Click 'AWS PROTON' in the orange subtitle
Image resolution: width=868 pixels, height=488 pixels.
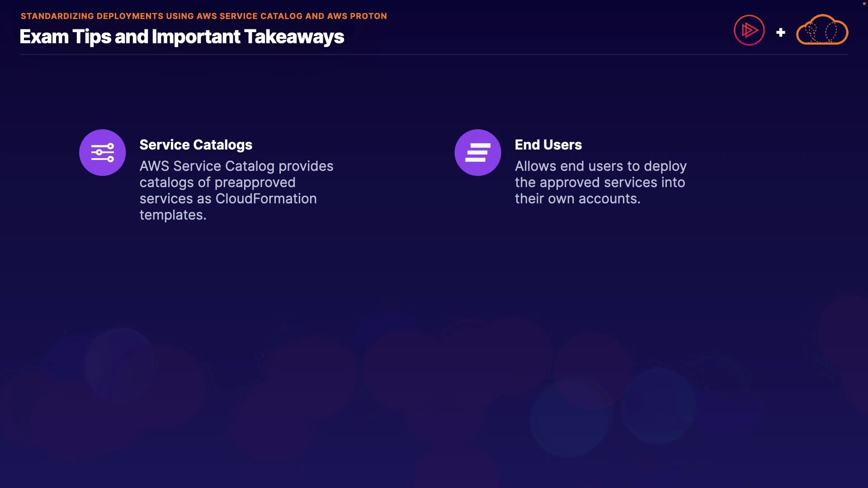(357, 16)
